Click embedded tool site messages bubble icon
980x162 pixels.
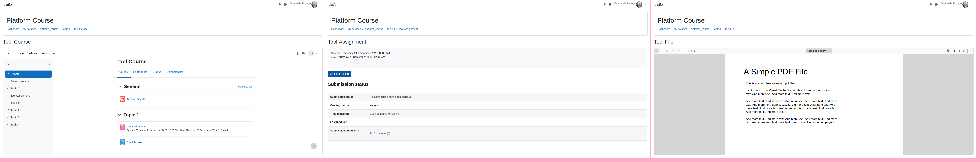303,53
